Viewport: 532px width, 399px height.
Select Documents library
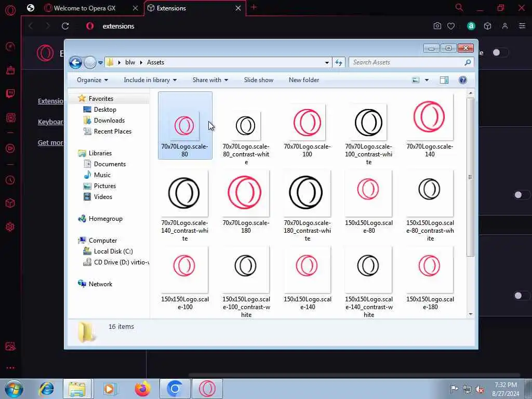click(x=110, y=164)
